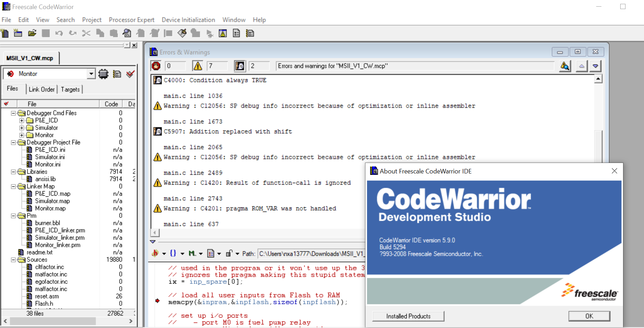Image resolution: width=644 pixels, height=328 pixels.
Task: Click the Open file folder icon
Action: 32,33
